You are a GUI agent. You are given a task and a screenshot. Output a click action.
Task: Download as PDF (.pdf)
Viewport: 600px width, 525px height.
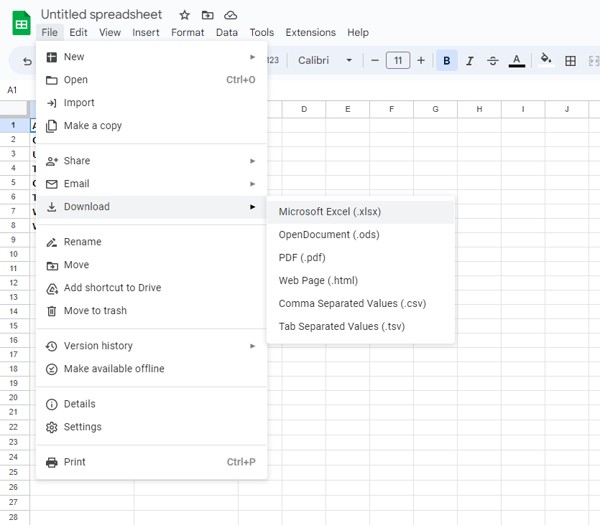pyautogui.click(x=361, y=258)
